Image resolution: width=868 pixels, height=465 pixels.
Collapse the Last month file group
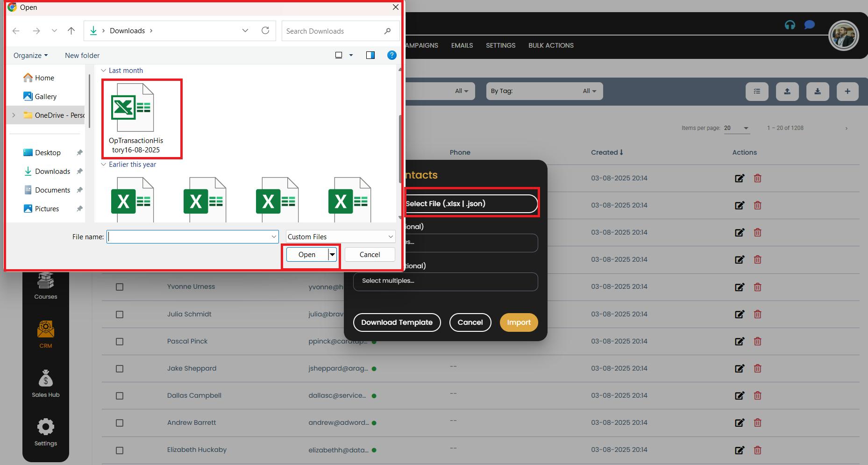[x=104, y=71]
